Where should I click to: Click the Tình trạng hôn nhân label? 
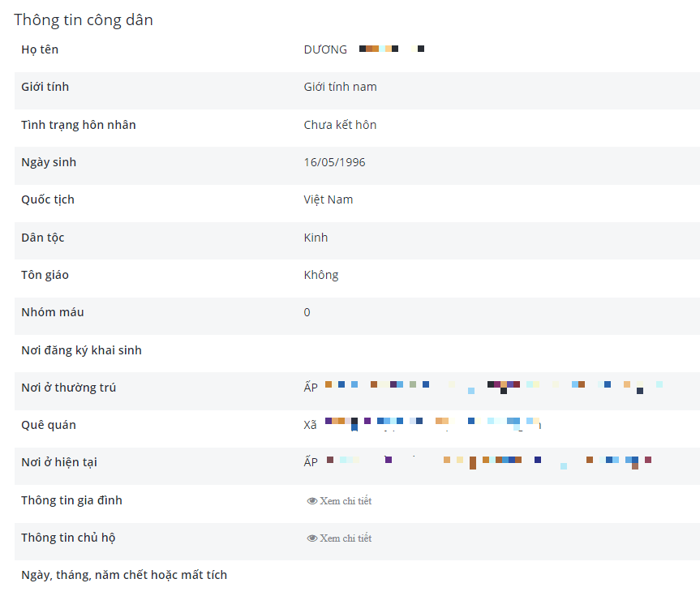click(79, 125)
